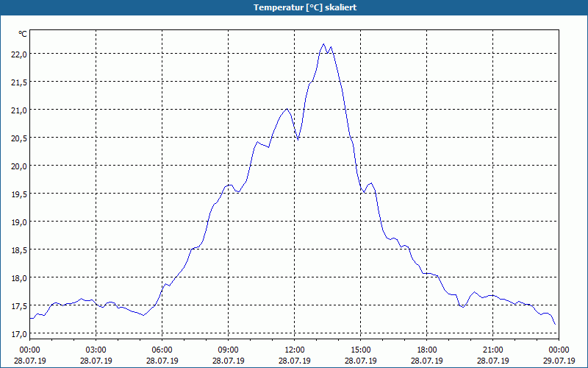The image size is (588, 368).
Task: Click the 18:00 time axis label
Action: (x=427, y=350)
